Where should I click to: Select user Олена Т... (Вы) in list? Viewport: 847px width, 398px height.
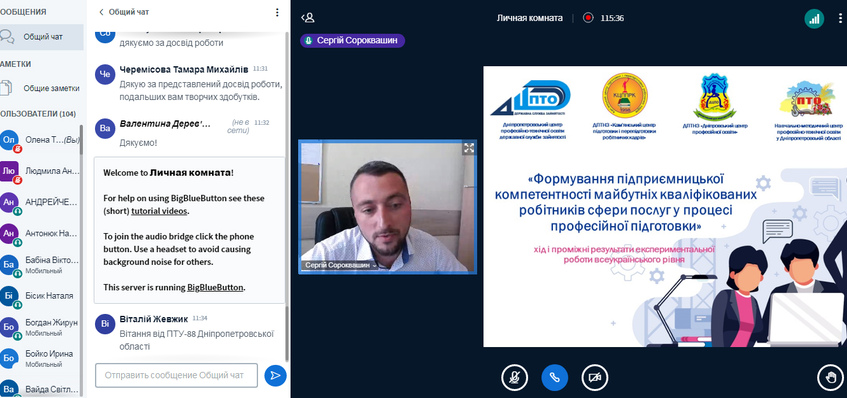tap(40, 140)
